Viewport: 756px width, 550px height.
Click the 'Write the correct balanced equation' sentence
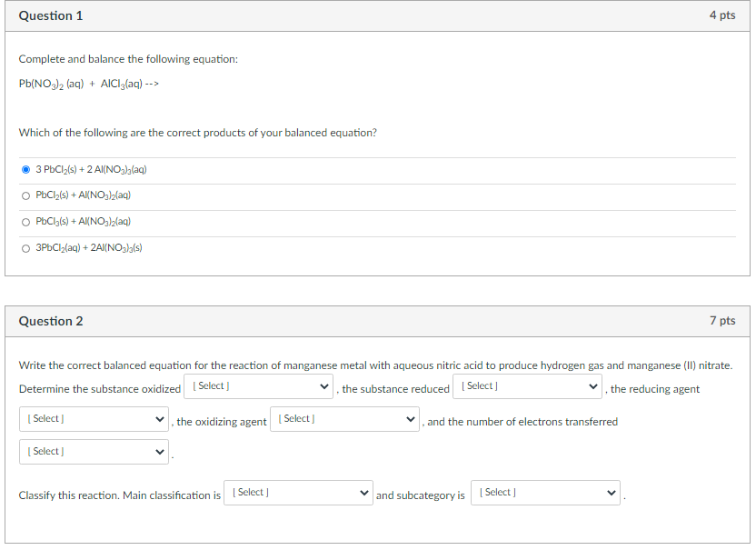375,365
